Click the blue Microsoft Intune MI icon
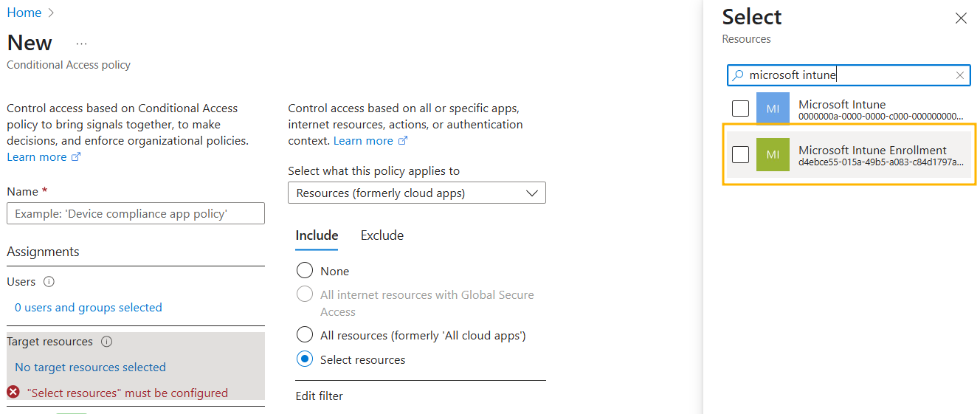980x414 pixels. point(773,108)
